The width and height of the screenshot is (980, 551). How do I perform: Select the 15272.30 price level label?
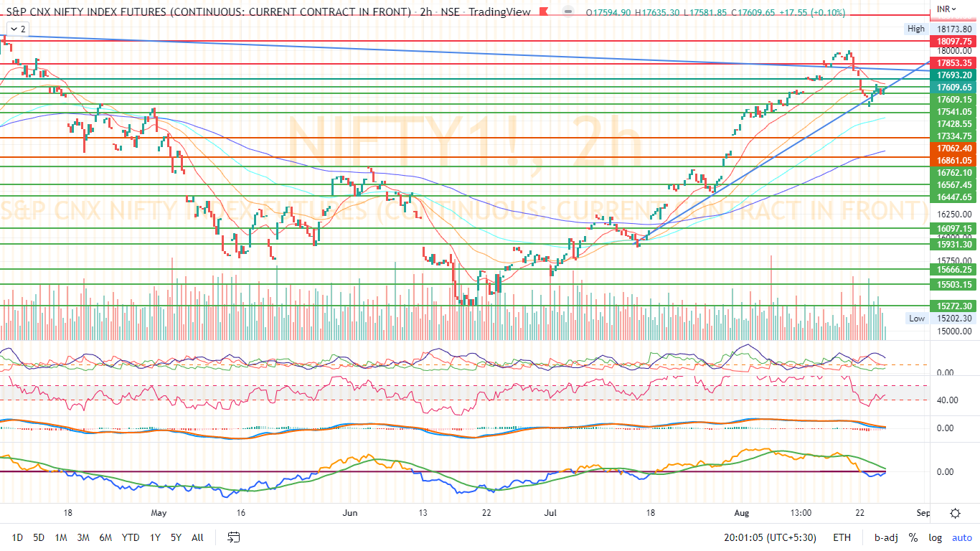(953, 306)
